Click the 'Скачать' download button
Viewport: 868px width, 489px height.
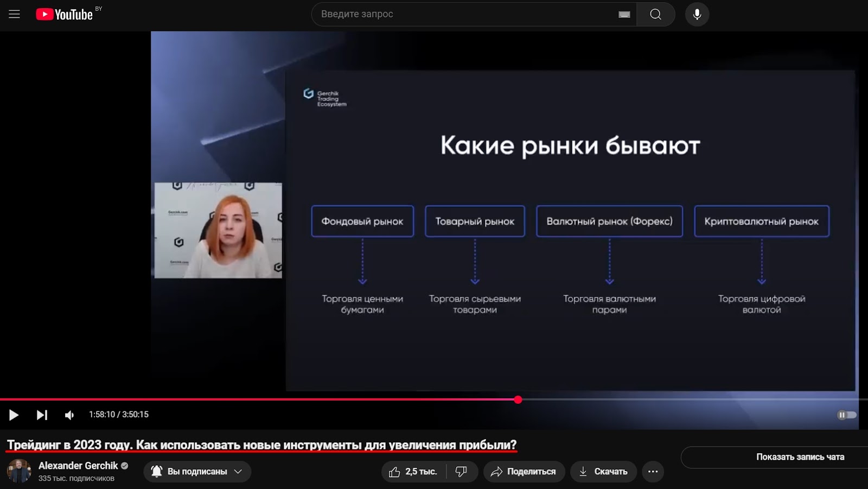603,472
